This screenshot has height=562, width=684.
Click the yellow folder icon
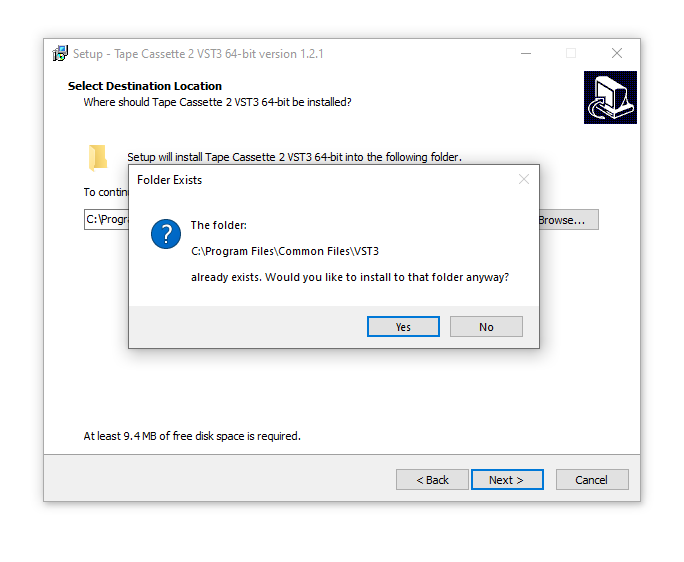click(x=98, y=158)
